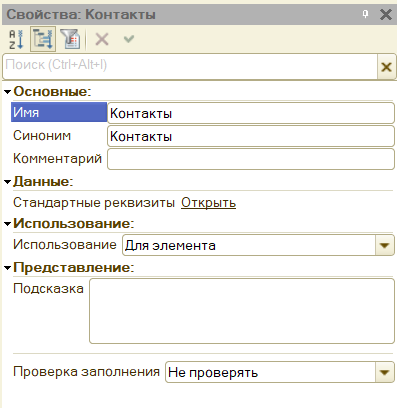The width and height of the screenshot is (397, 408).
Task: Select the Проверка заполнения label
Action: click(86, 372)
